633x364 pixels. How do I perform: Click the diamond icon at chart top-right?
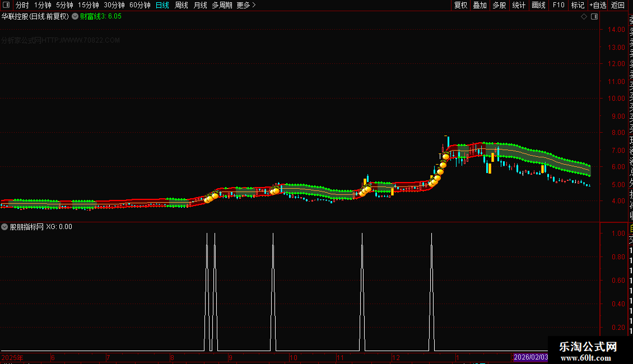[x=584, y=17]
